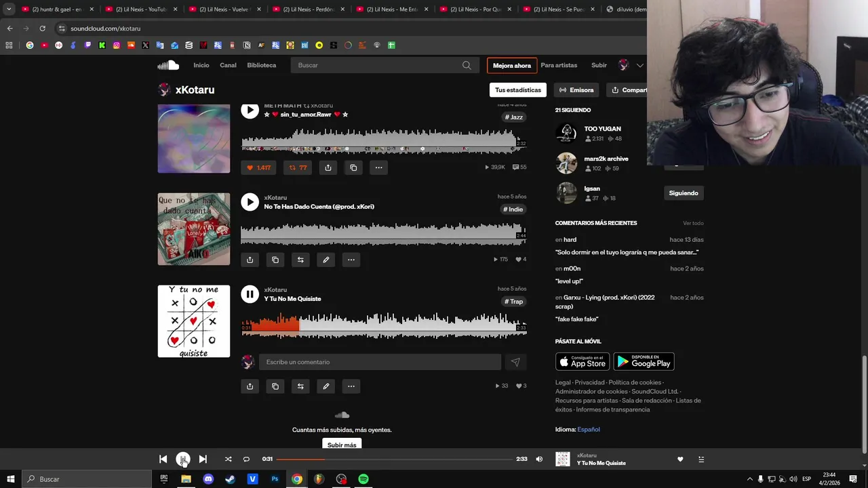
Task: Click the #Jazz tag
Action: [x=514, y=117]
